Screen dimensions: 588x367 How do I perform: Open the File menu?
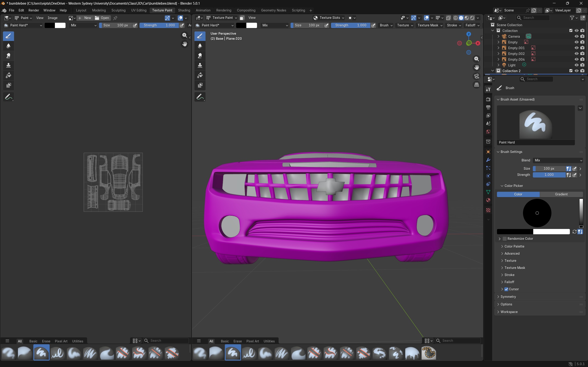point(11,10)
